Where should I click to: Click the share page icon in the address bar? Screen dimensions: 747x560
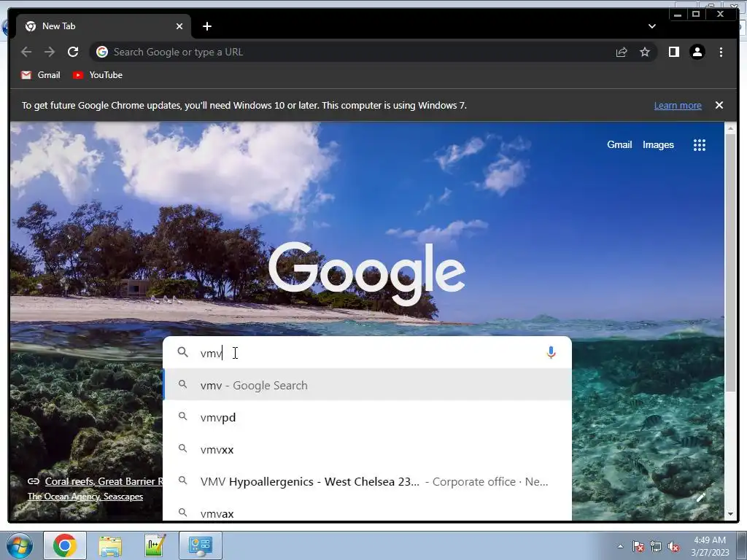pos(622,52)
